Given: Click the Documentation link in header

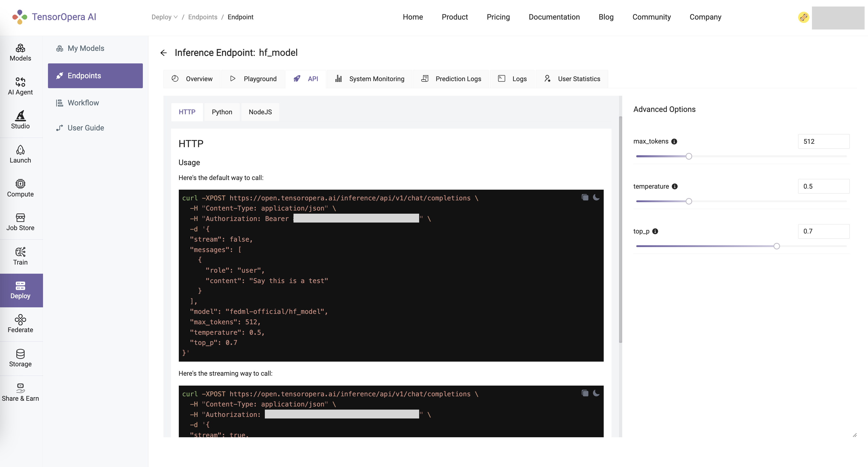Looking at the screenshot, I should pos(554,17).
